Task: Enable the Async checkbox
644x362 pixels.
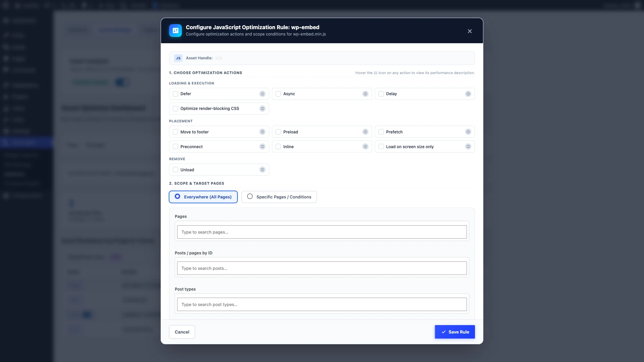Action: (278, 94)
